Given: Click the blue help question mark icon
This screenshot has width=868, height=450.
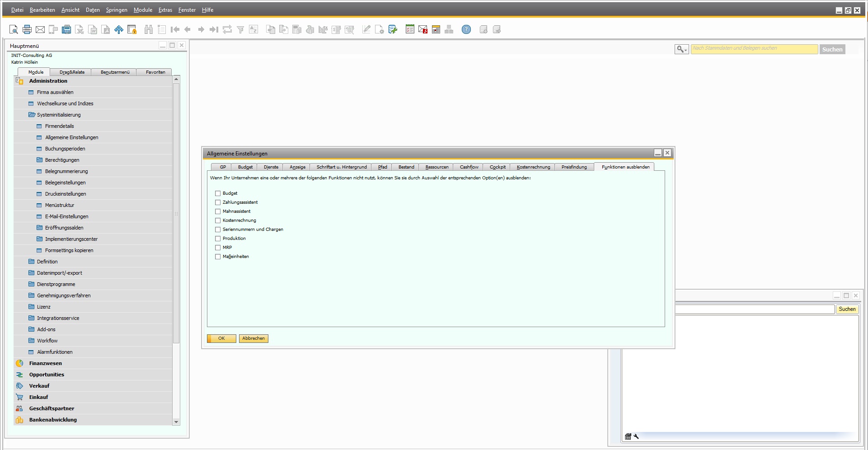Looking at the screenshot, I should [466, 30].
